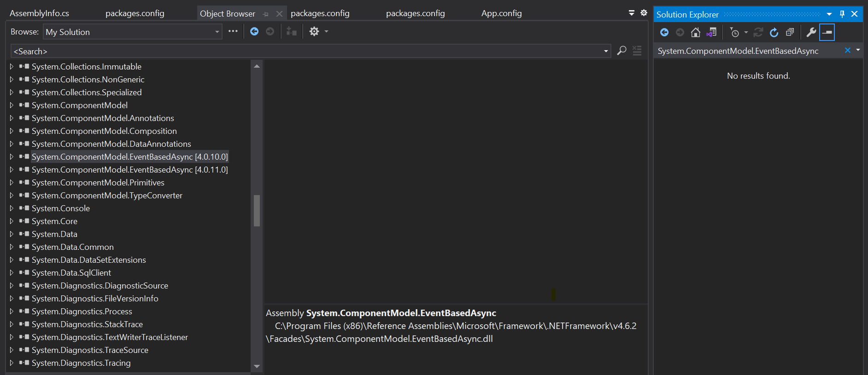Expand System.ComponentModel node
This screenshot has height=375, width=868.
pyautogui.click(x=12, y=105)
